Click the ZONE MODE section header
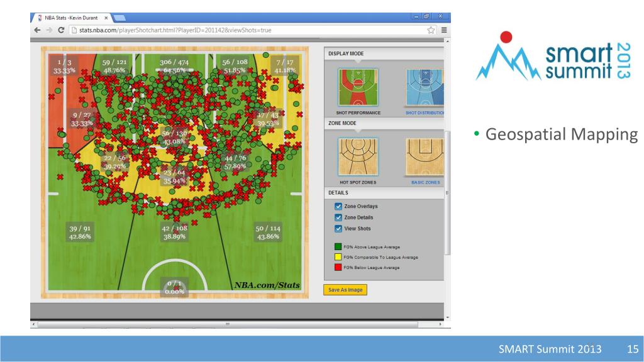 point(384,123)
